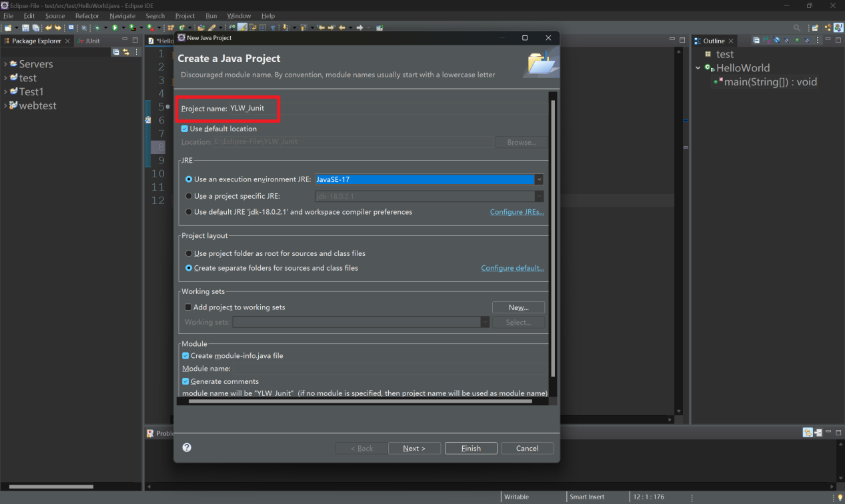The image size is (845, 504).
Task: Select Use project folder as root radio
Action: pyautogui.click(x=189, y=253)
